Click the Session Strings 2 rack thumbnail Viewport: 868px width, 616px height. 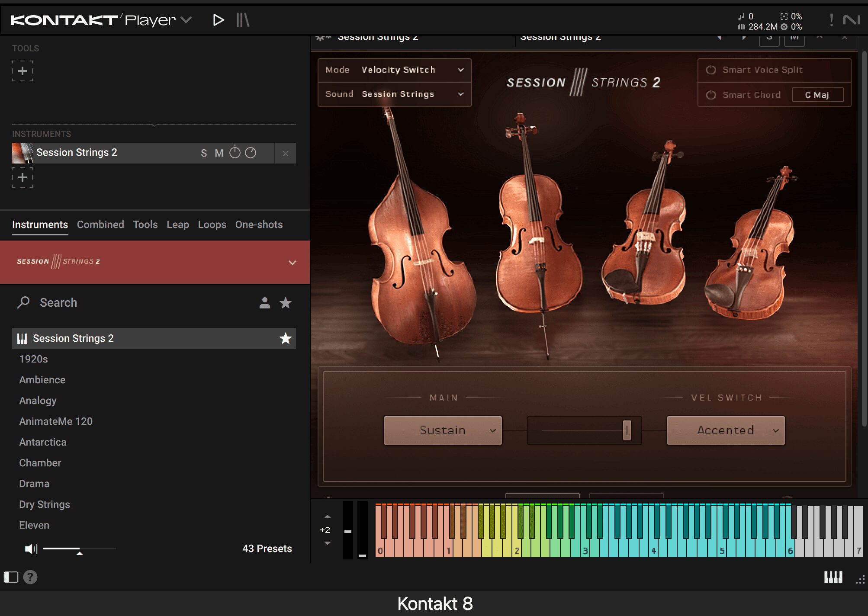coord(23,153)
